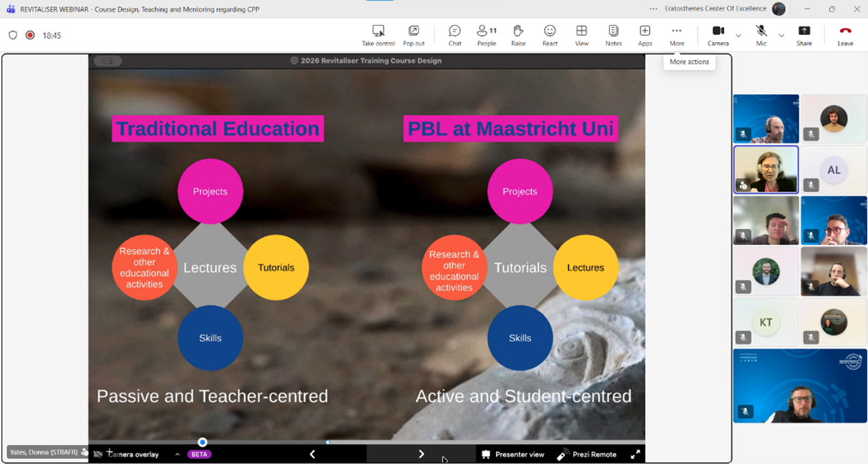The image size is (868, 464).
Task: Open the profile picture beside Eratosthenes Center
Action: (779, 9)
